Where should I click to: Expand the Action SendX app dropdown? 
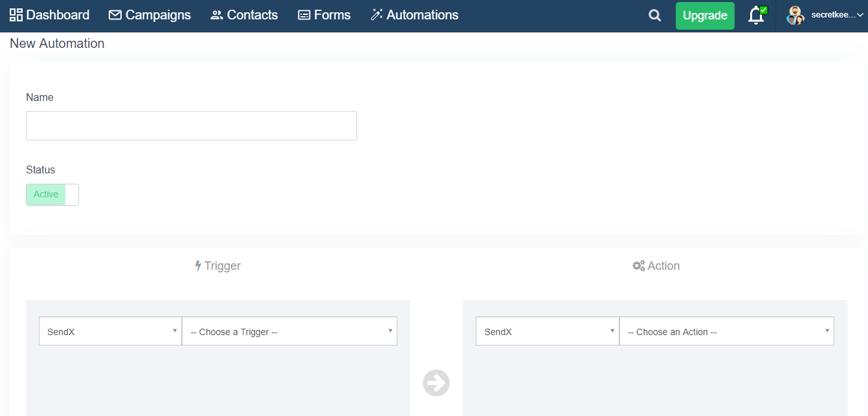pyautogui.click(x=547, y=331)
